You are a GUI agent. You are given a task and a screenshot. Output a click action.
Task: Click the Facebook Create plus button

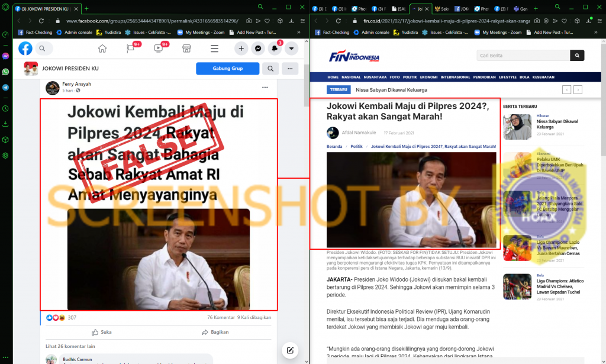click(x=241, y=49)
